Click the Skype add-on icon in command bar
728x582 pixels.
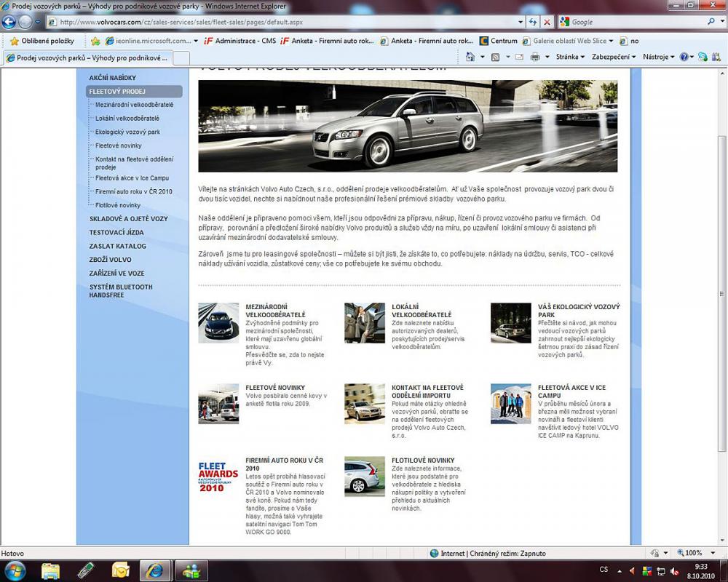tap(703, 57)
